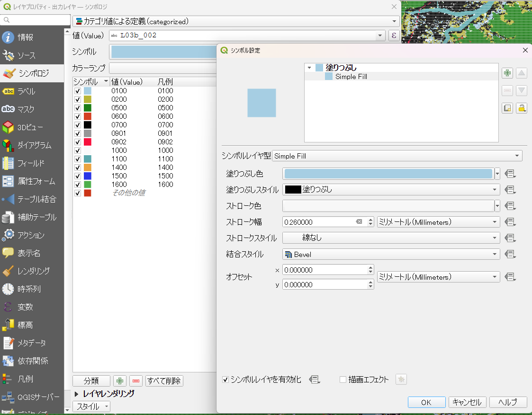This screenshot has height=415, width=532.
Task: Click the sidebar search field
Action: pos(35,20)
